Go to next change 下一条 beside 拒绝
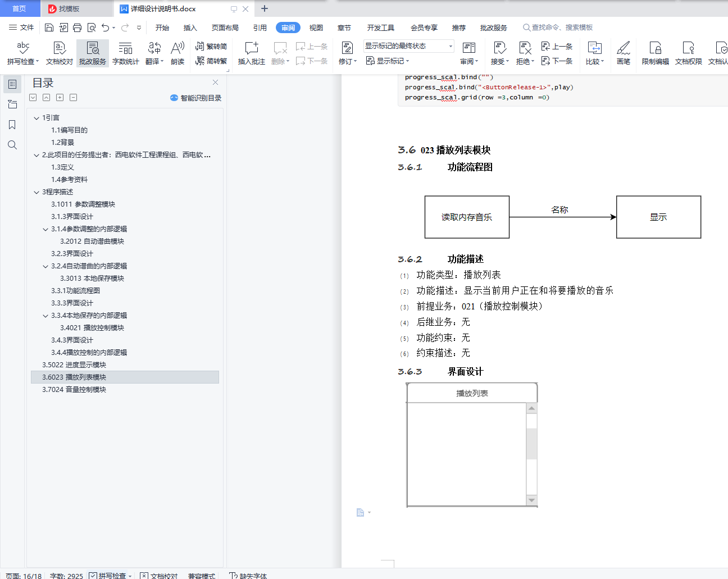 pyautogui.click(x=557, y=61)
